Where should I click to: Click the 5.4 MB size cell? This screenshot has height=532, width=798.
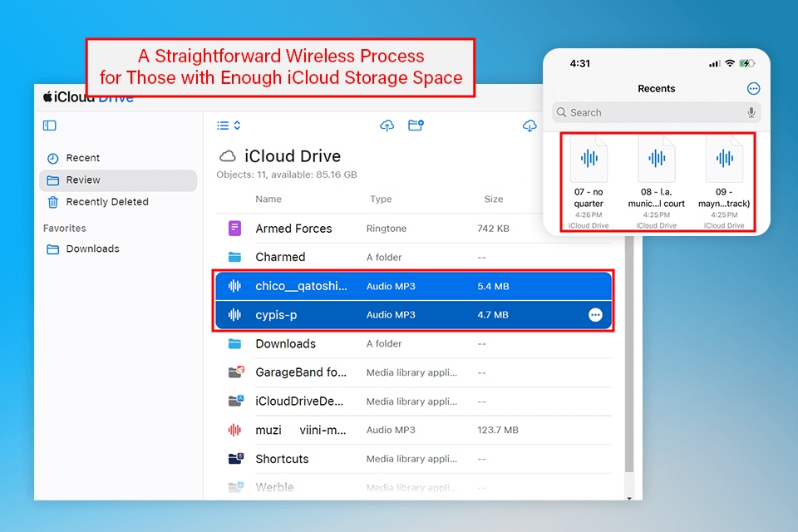493,287
